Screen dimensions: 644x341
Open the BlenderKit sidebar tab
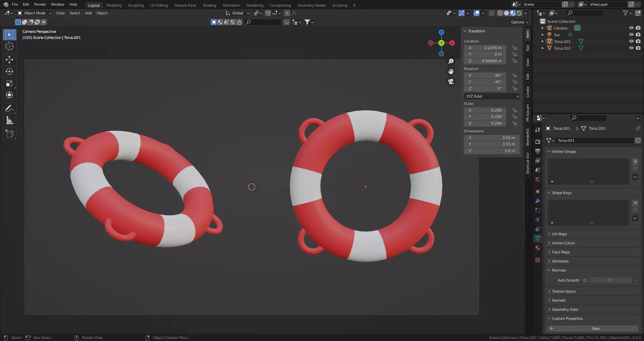tap(528, 137)
